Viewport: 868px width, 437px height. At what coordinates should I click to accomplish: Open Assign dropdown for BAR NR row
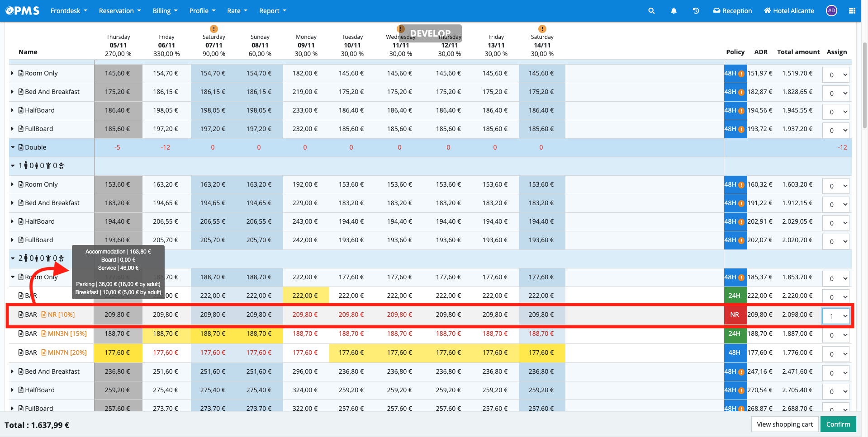(835, 316)
